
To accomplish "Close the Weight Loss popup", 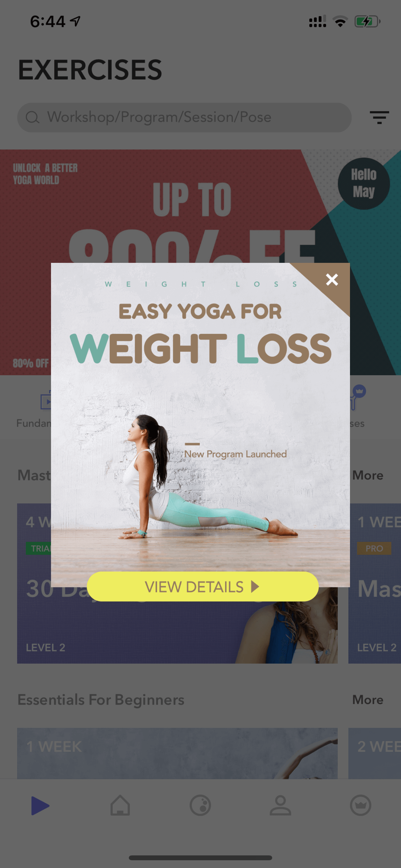I will pos(332,280).
